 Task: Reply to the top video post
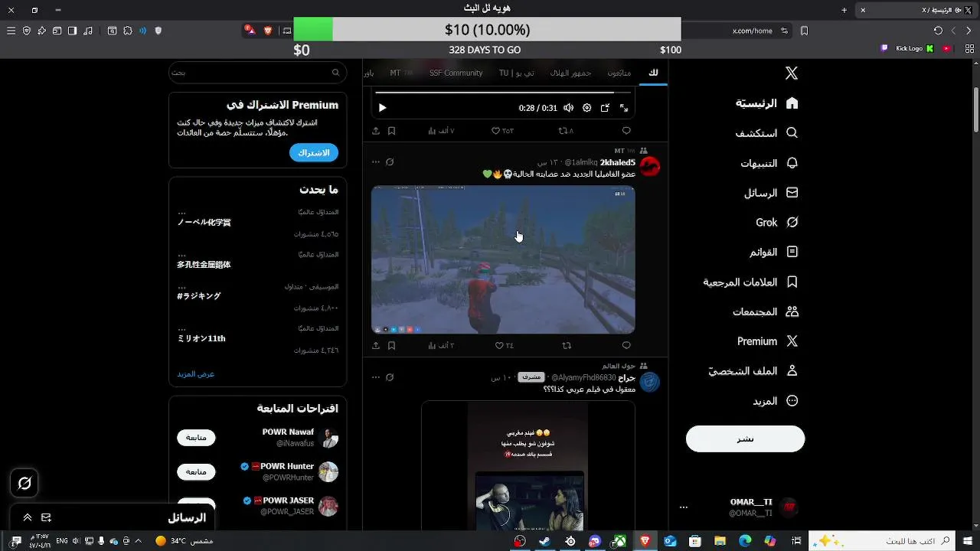pos(626,131)
